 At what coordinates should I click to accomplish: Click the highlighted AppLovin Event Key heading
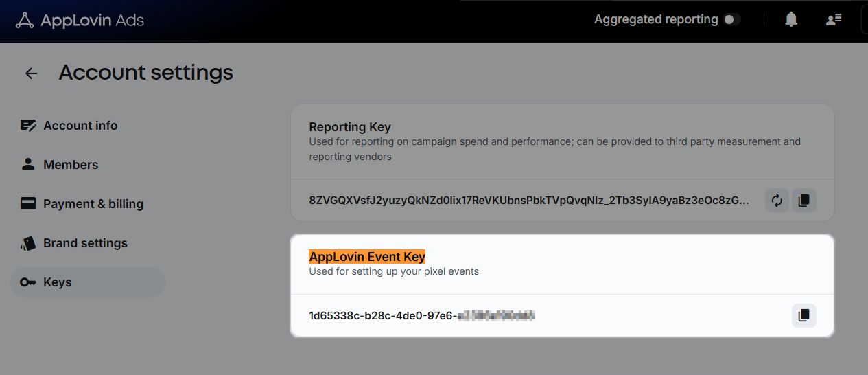click(367, 257)
